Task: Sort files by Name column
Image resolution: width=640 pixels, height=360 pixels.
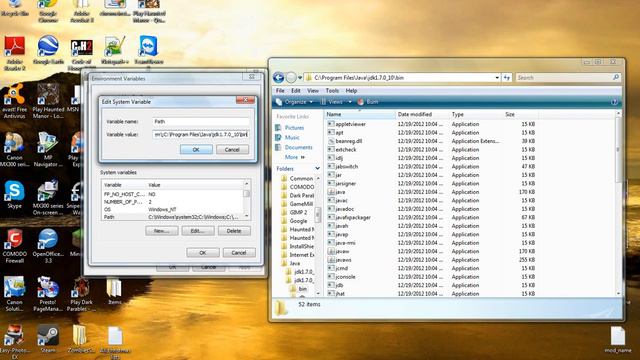Action: [x=360, y=114]
